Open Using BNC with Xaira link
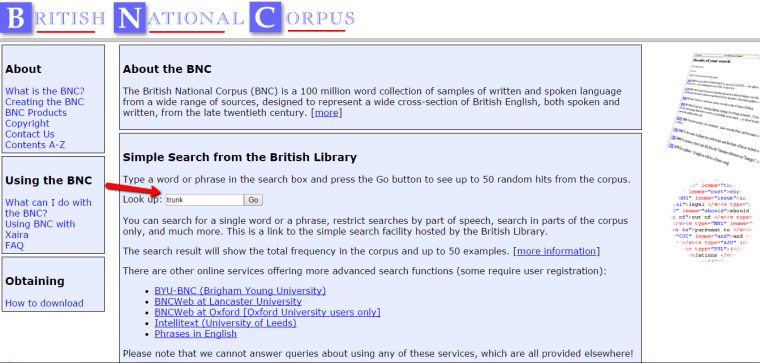Screen dimensions: 760x363 point(40,229)
